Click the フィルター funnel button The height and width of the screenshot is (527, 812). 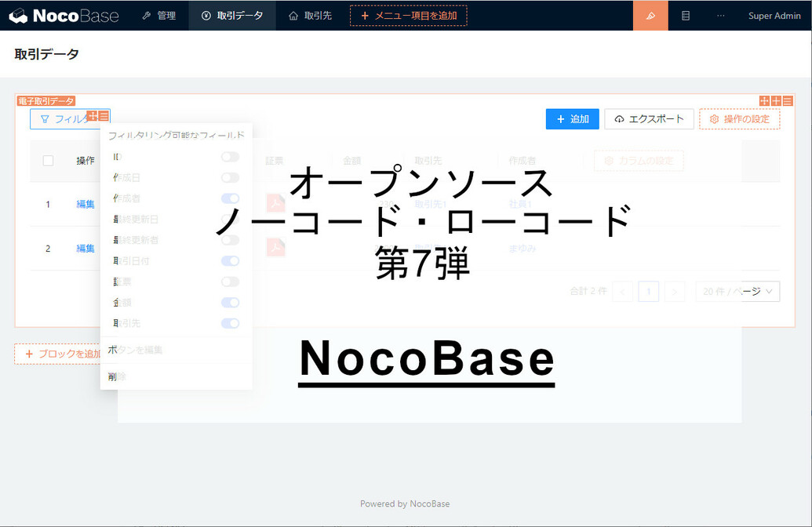tap(70, 119)
